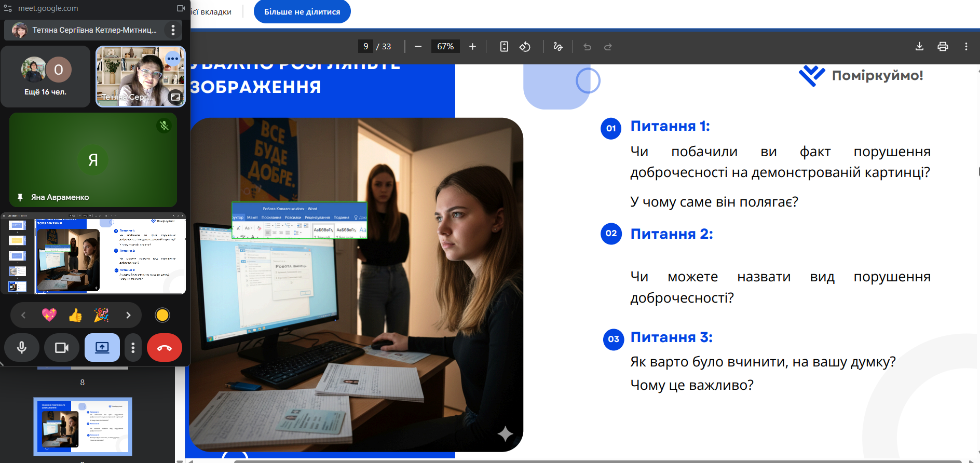Toggle the camera on or off
Image resolution: width=980 pixels, height=463 pixels.
tap(62, 347)
